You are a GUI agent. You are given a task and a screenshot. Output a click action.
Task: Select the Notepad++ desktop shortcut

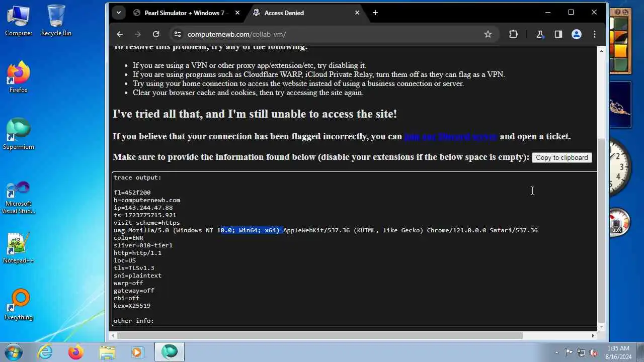[19, 248]
